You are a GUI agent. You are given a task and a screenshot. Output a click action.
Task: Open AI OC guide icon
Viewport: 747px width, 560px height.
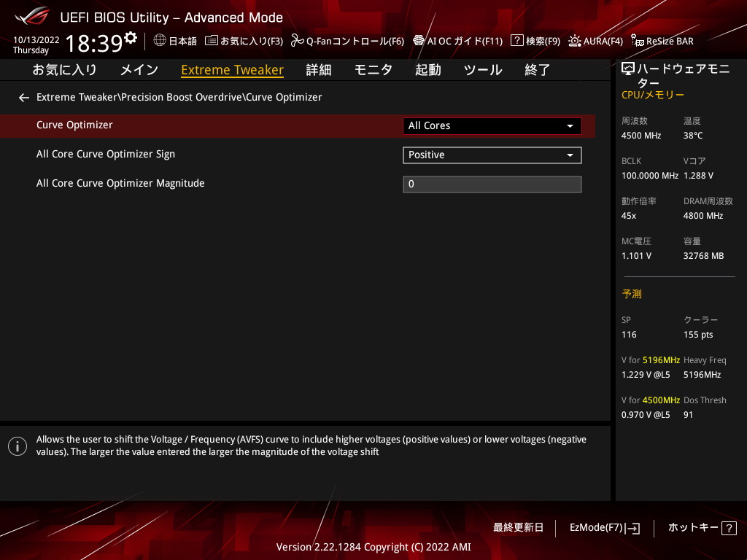[419, 41]
